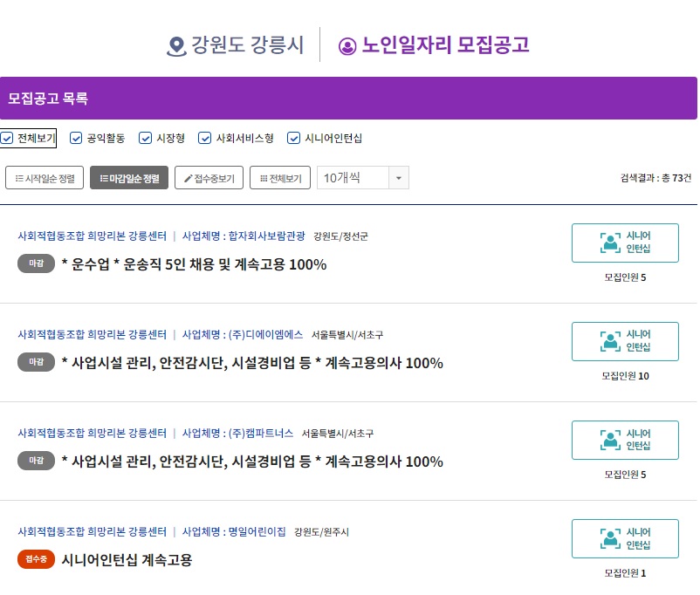
Task: Open the (주)디에이엠에스 사업시설 관리 posting title
Action: [252, 363]
